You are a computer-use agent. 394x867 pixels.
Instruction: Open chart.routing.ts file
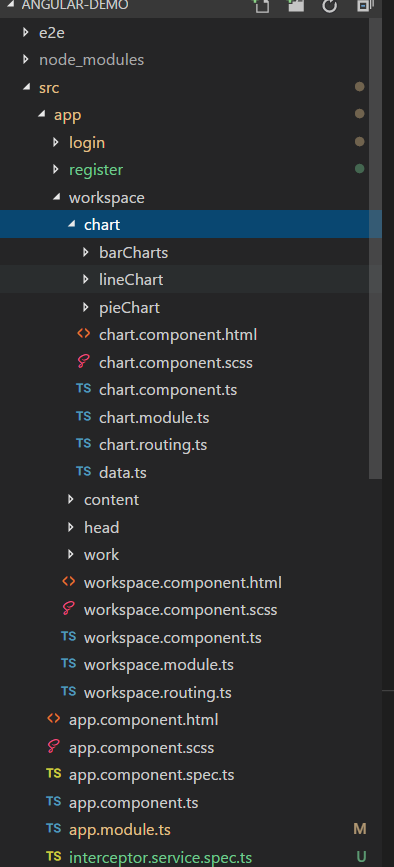[153, 445]
